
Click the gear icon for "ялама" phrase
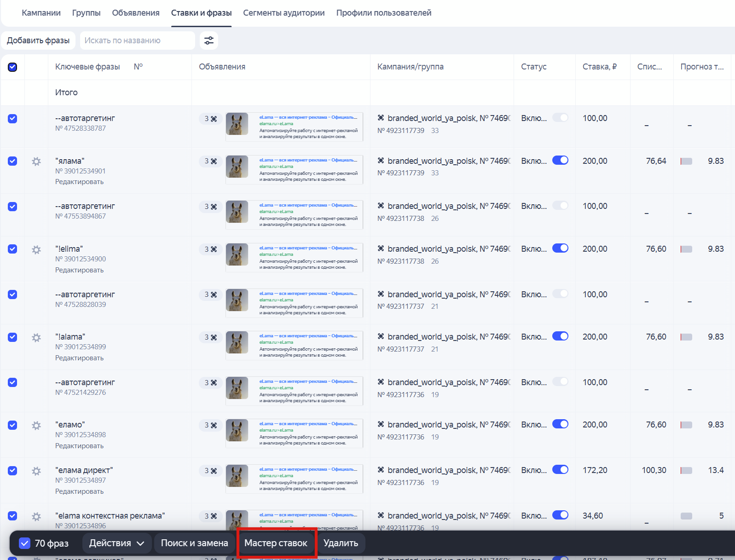click(36, 162)
